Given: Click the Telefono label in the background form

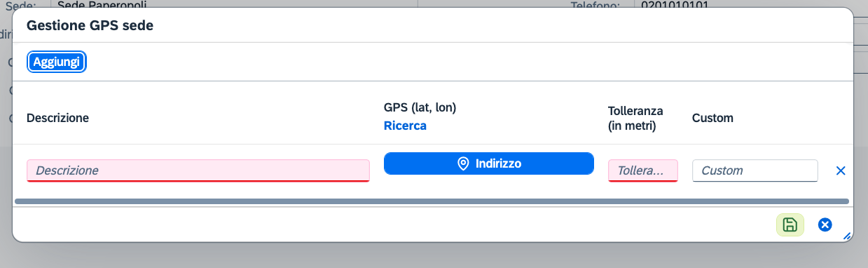Looking at the screenshot, I should coord(595,4).
